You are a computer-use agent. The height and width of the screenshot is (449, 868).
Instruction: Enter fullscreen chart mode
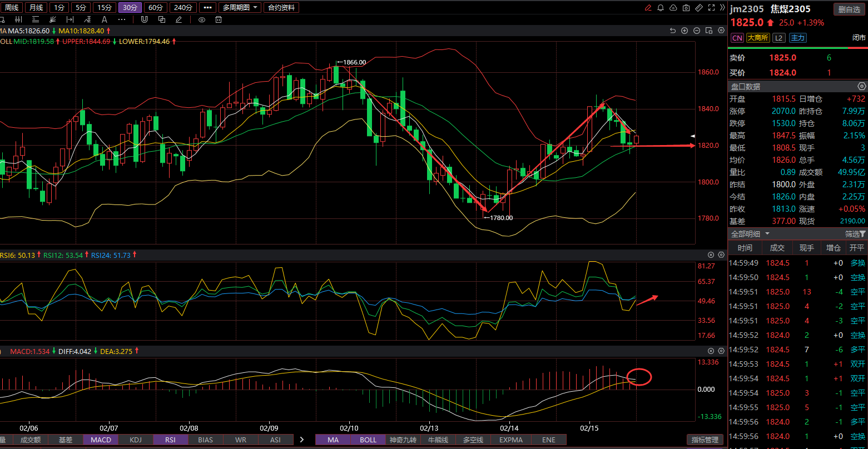pyautogui.click(x=712, y=8)
